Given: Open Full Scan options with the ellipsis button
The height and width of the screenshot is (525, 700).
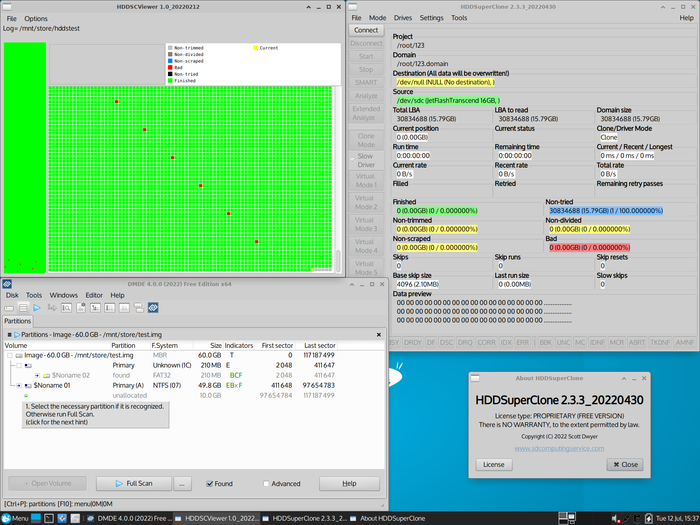Looking at the screenshot, I should 182,483.
